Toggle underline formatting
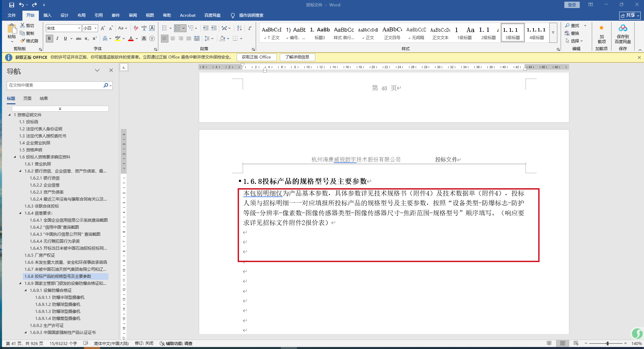This screenshot has height=349, width=644. (65, 38)
